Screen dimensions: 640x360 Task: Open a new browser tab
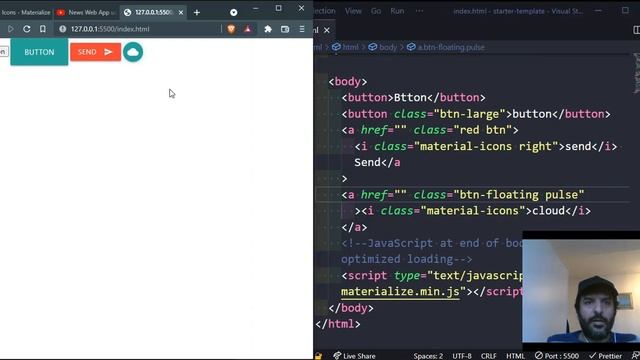pyautogui.click(x=197, y=13)
